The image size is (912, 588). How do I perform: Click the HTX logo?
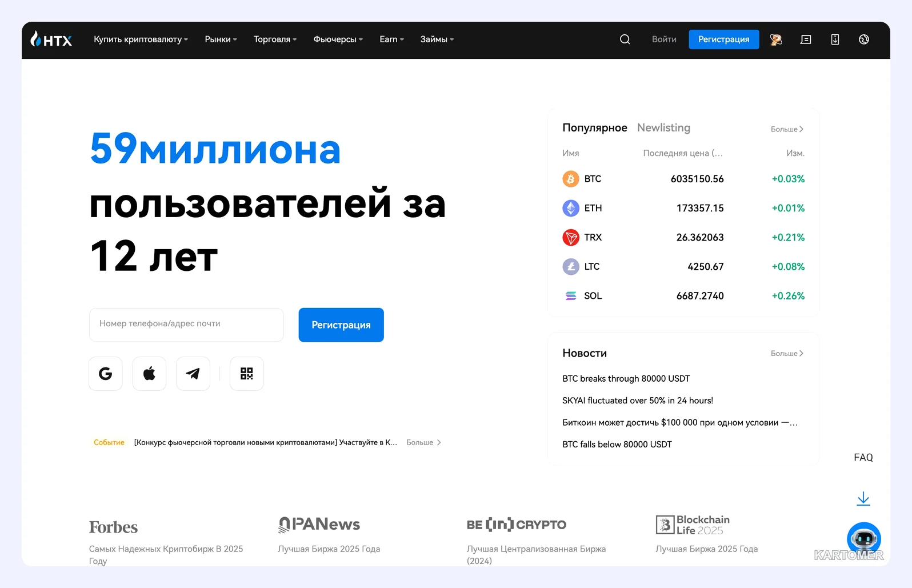51,39
